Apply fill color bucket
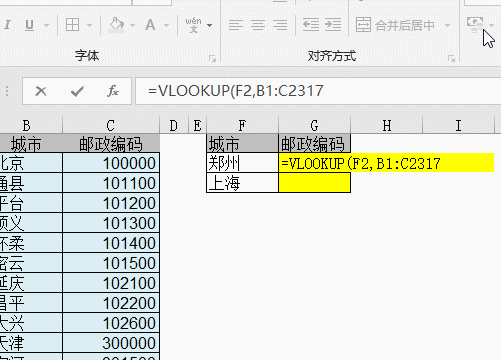501x360 pixels. click(116, 25)
